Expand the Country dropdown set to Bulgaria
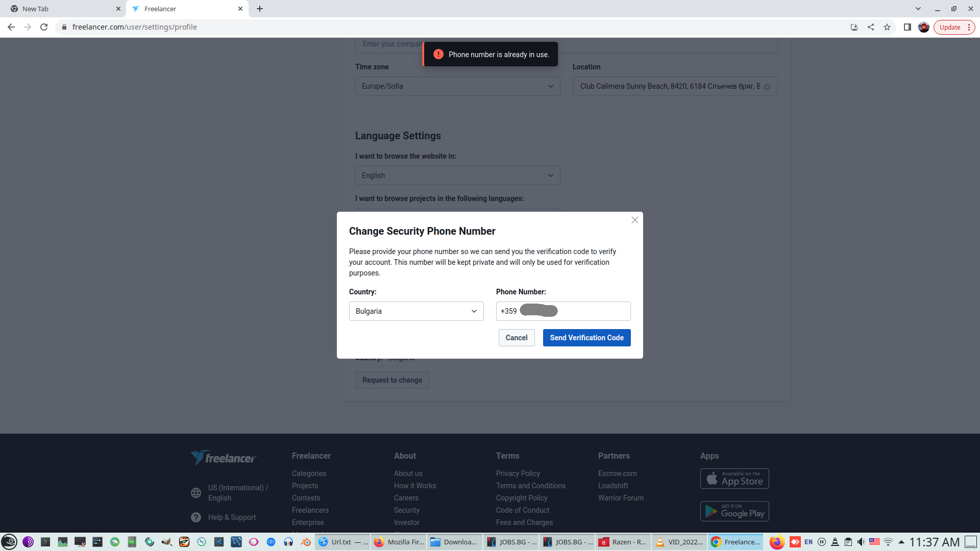 (416, 311)
